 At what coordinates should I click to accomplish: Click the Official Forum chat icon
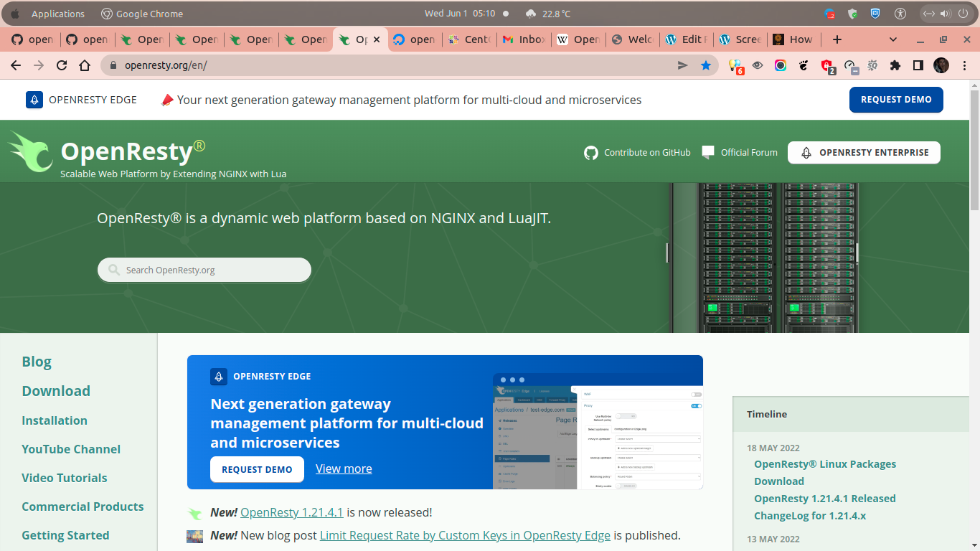(x=708, y=152)
